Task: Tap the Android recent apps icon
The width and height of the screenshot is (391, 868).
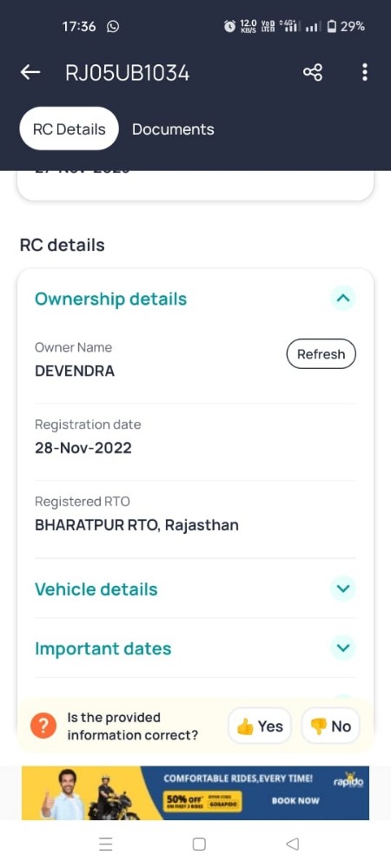Action: (x=106, y=844)
